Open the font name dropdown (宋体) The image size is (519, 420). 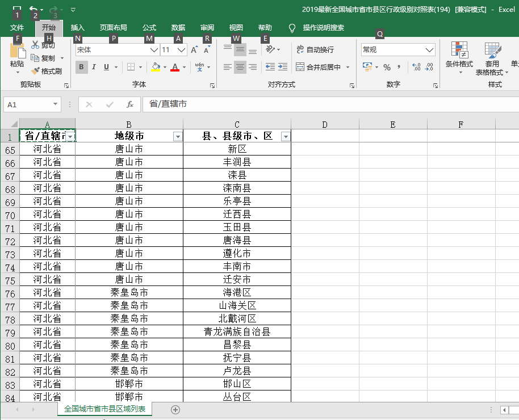pyautogui.click(x=154, y=50)
